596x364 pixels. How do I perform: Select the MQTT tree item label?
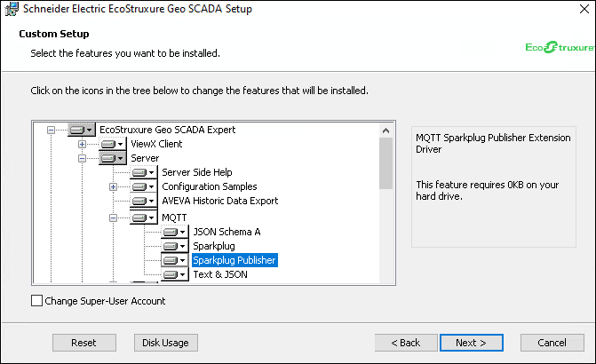click(x=174, y=217)
